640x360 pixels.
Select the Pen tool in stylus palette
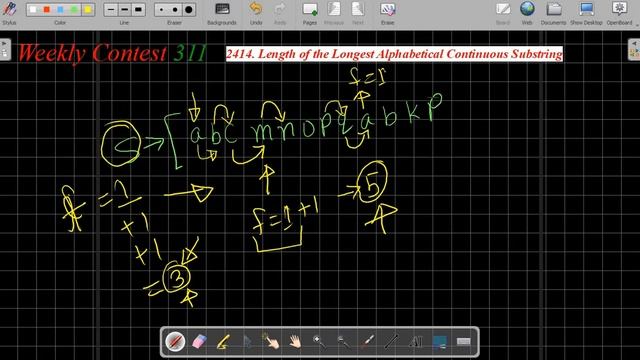point(175,342)
